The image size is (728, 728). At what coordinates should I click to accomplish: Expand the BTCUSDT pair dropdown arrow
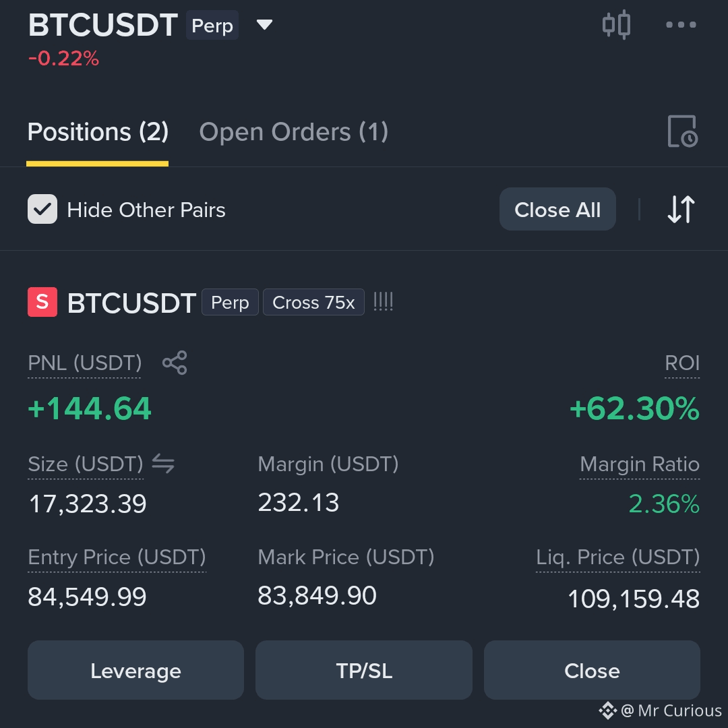(265, 25)
